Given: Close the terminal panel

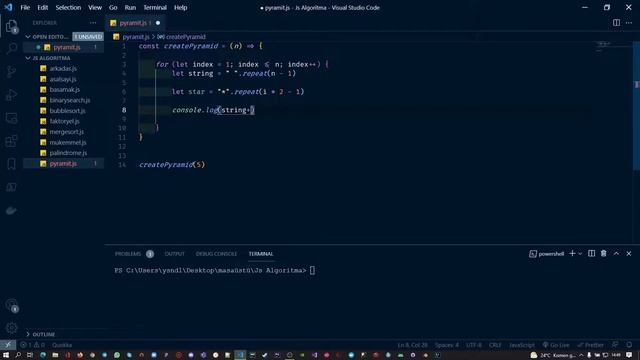Looking at the screenshot, I should point(629,253).
